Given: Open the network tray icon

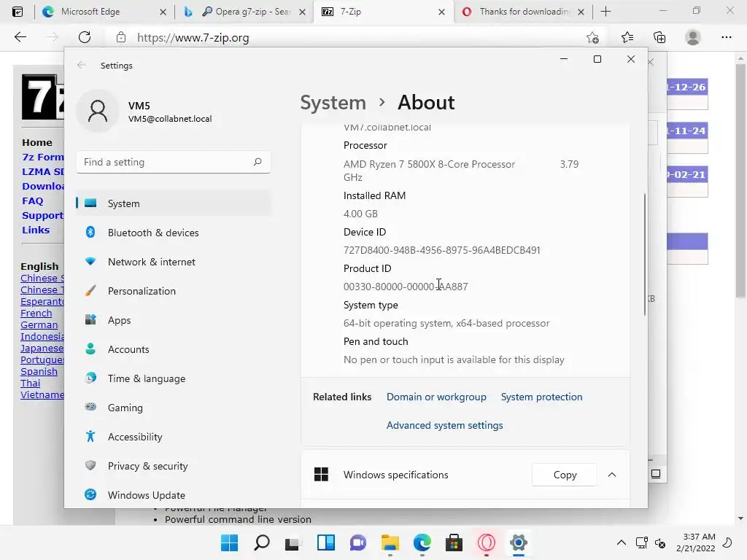Looking at the screenshot, I should (x=642, y=542).
